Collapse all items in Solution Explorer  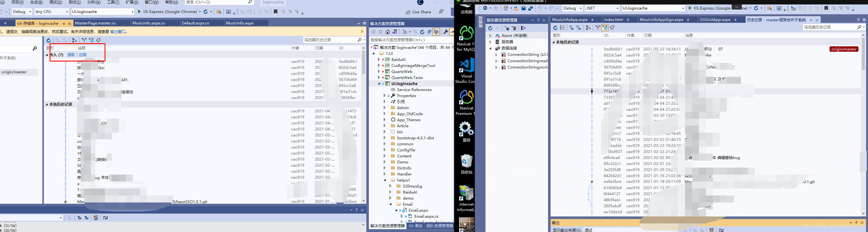(429, 32)
